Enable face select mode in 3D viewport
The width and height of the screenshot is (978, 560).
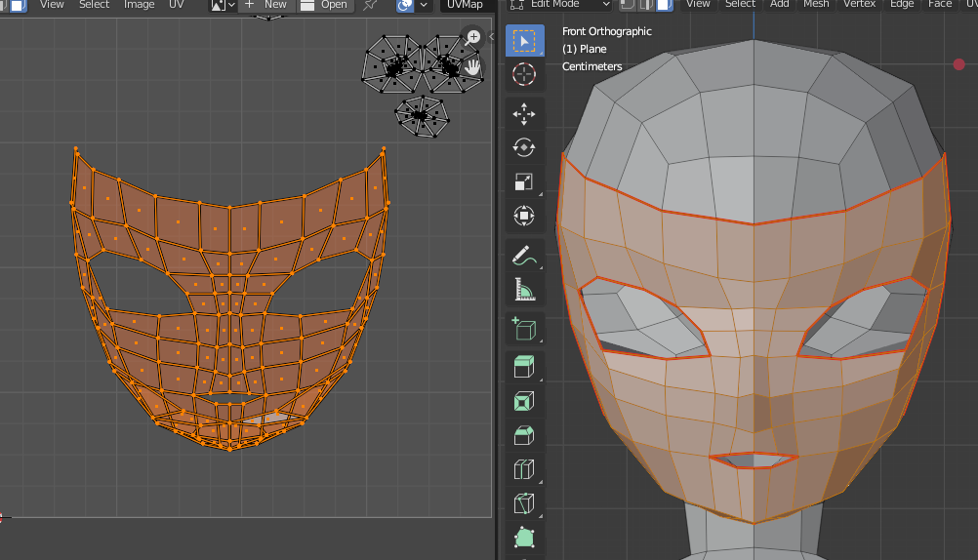tap(663, 4)
